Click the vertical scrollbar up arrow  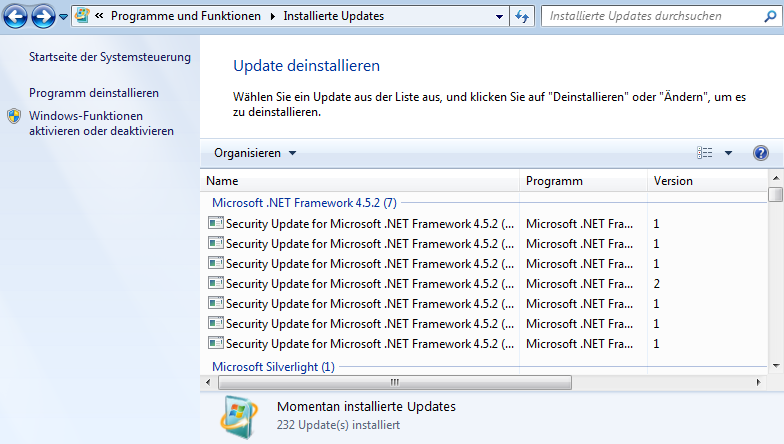point(776,178)
